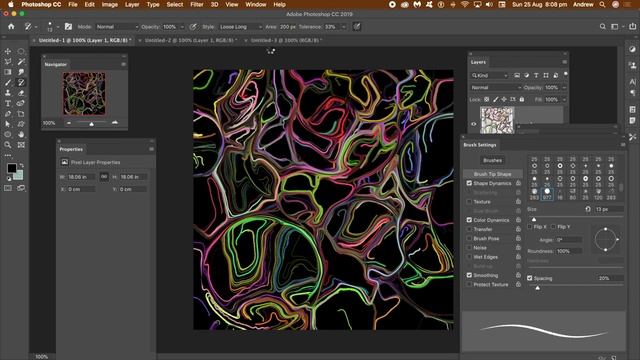640x360 pixels.
Task: Filter layers by type (T) icon
Action: [536, 76]
